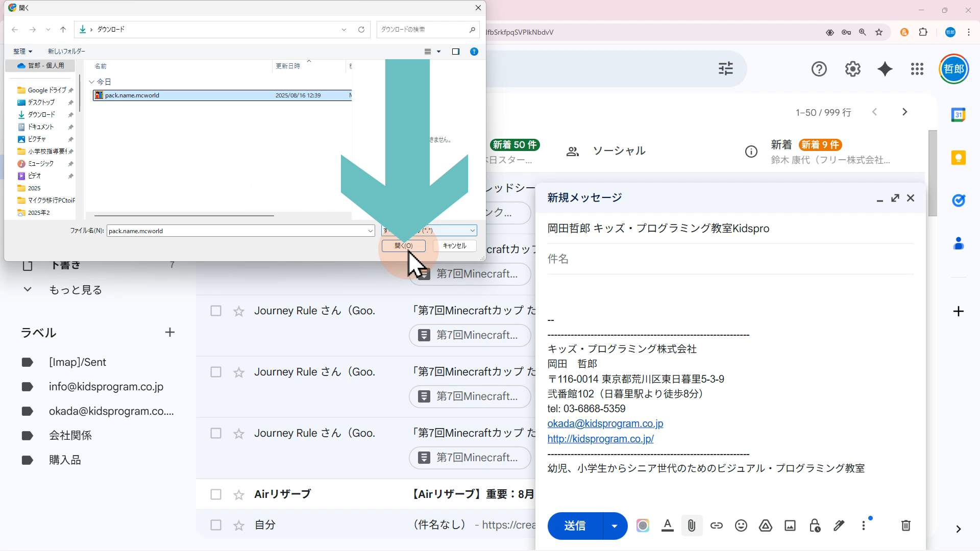Viewport: 980px width, 551px height.
Task: Insert link in compose toolbar
Action: pyautogui.click(x=716, y=525)
